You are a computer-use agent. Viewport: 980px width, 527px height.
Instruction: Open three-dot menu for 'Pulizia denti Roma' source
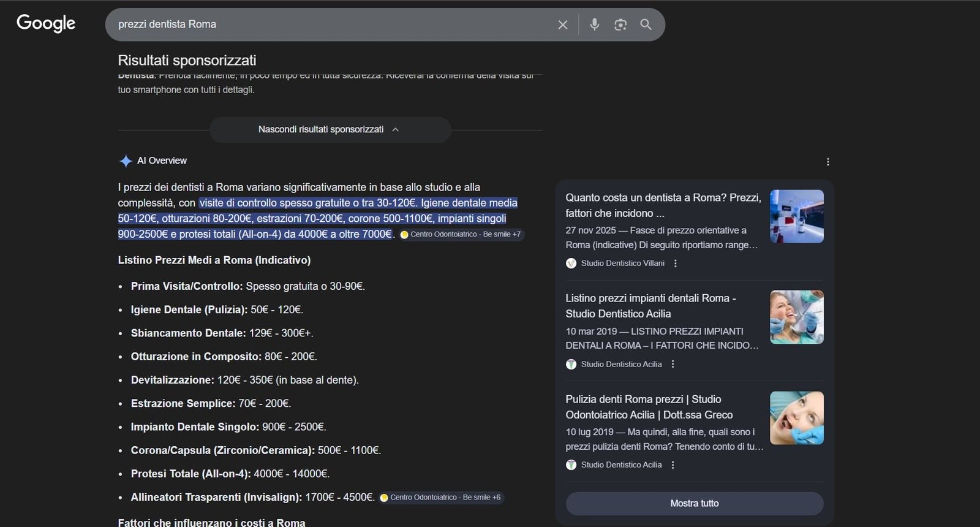click(673, 465)
